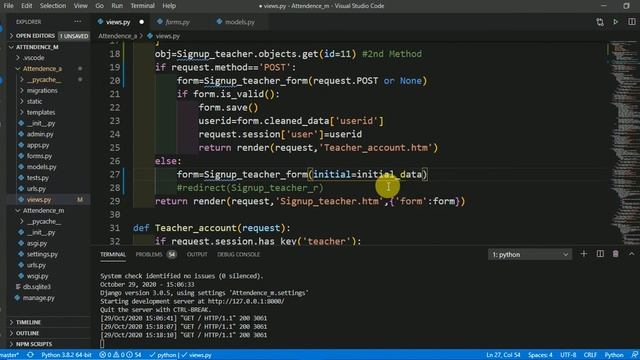Open errors and warnings count in status bar

pos(120,355)
